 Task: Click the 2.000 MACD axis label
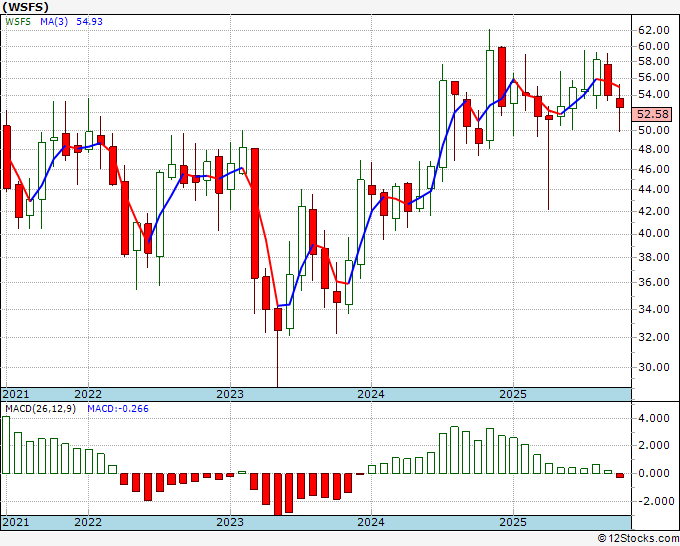[654, 445]
